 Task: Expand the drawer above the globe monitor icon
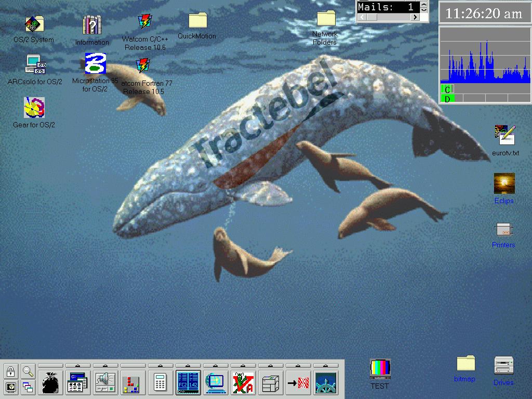tap(216, 365)
